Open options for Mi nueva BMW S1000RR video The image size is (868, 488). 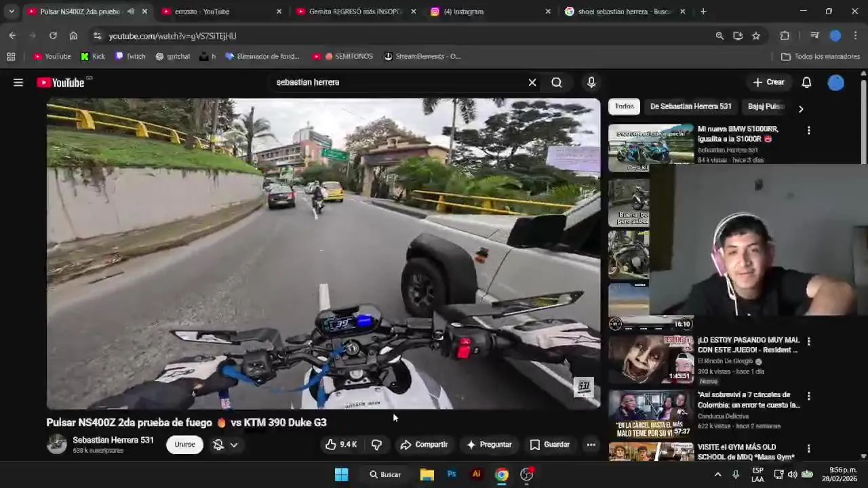point(808,130)
